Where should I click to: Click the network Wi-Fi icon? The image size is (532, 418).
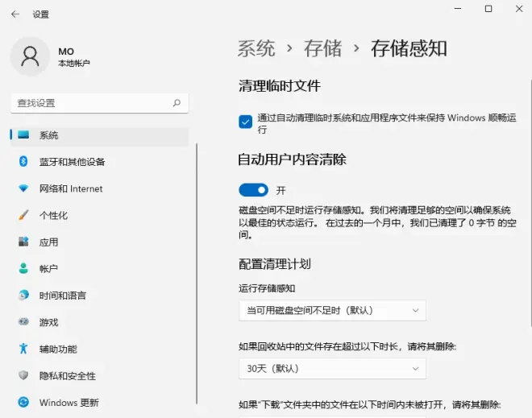click(23, 188)
